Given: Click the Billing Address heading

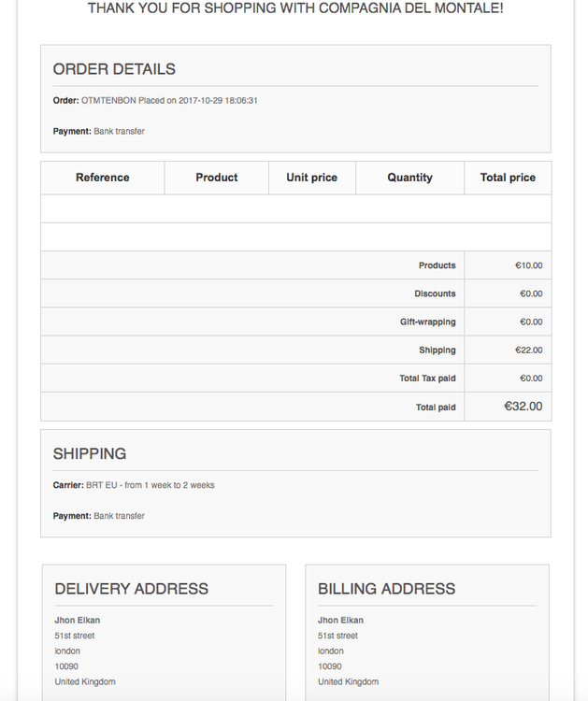Looking at the screenshot, I should 387,589.
